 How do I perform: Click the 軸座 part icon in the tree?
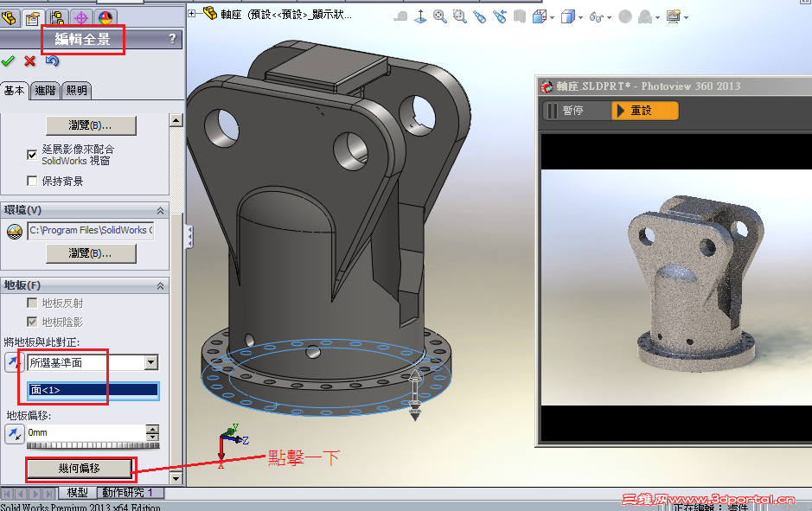pyautogui.click(x=210, y=13)
